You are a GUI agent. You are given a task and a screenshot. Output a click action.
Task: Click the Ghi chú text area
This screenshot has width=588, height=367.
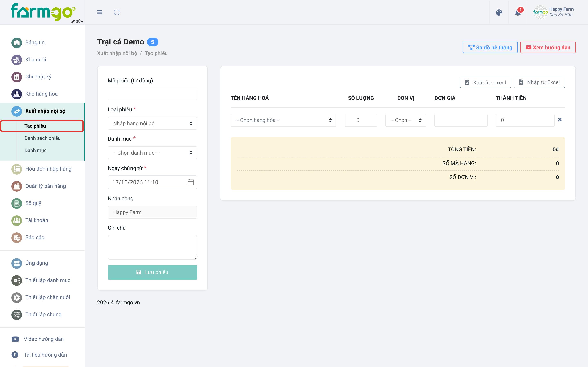point(152,247)
